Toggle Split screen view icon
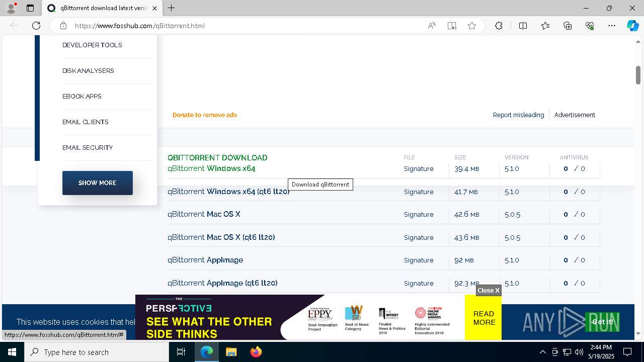Screen dimensions: 644x362 tap(523, 26)
